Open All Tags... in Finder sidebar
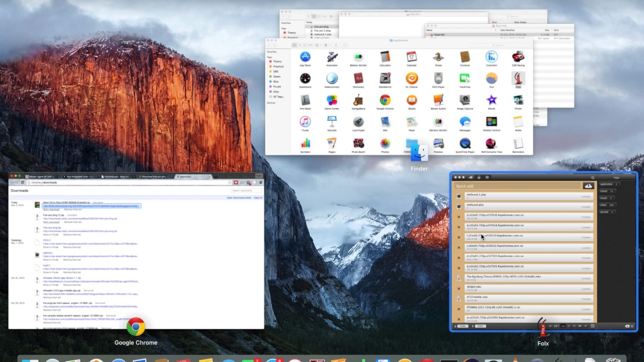The image size is (644, 362). [x=278, y=97]
